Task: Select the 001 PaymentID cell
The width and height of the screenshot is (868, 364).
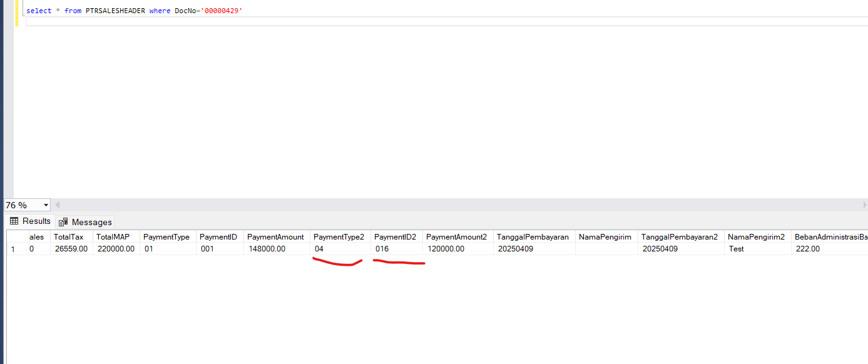Action: point(220,249)
